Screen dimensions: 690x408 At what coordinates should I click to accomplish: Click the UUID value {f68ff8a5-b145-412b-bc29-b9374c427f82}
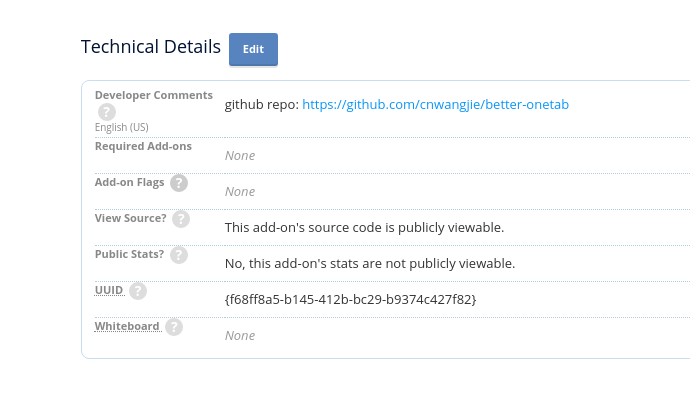[x=350, y=300]
